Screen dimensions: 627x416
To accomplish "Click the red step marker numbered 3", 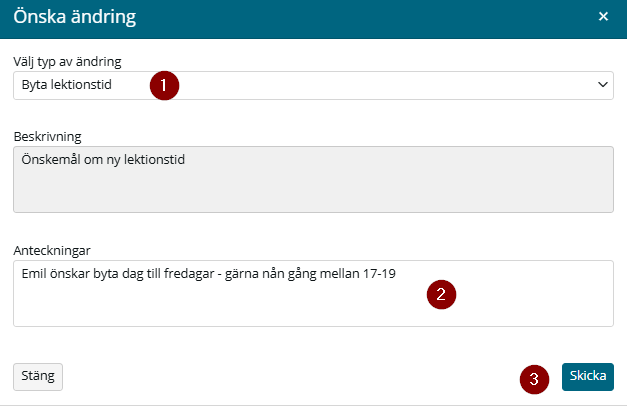I will click(x=534, y=379).
